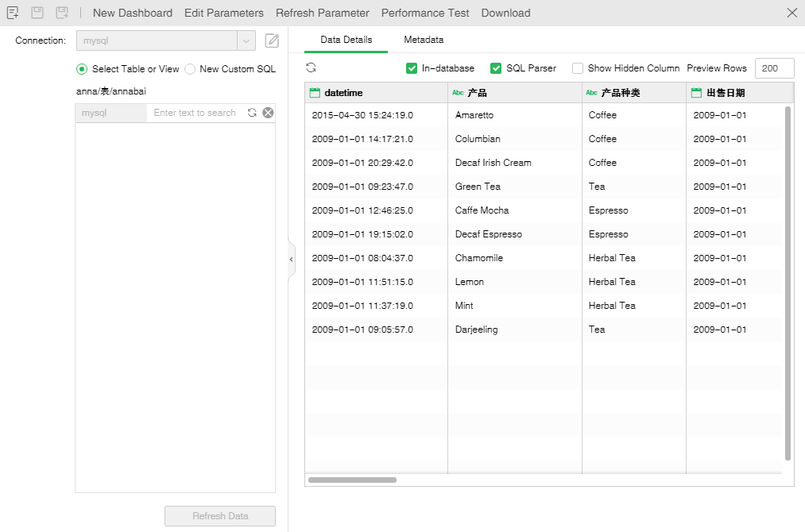Click the Refresh Data button
This screenshot has height=532, width=805.
pyautogui.click(x=220, y=516)
